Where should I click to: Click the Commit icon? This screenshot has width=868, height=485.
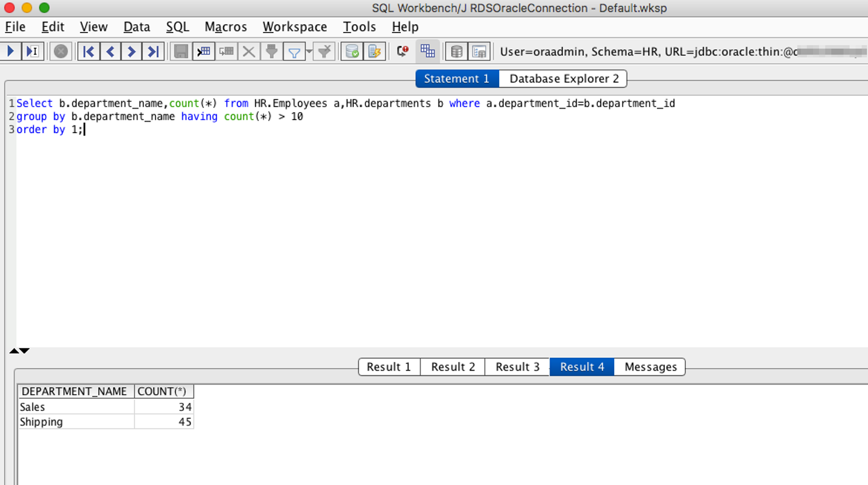352,51
